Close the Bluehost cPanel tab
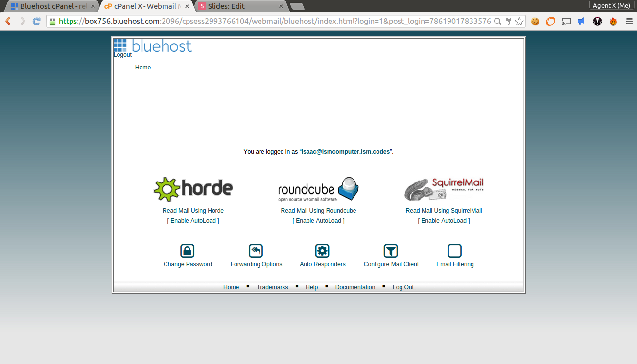The image size is (637, 364). pos(93,6)
